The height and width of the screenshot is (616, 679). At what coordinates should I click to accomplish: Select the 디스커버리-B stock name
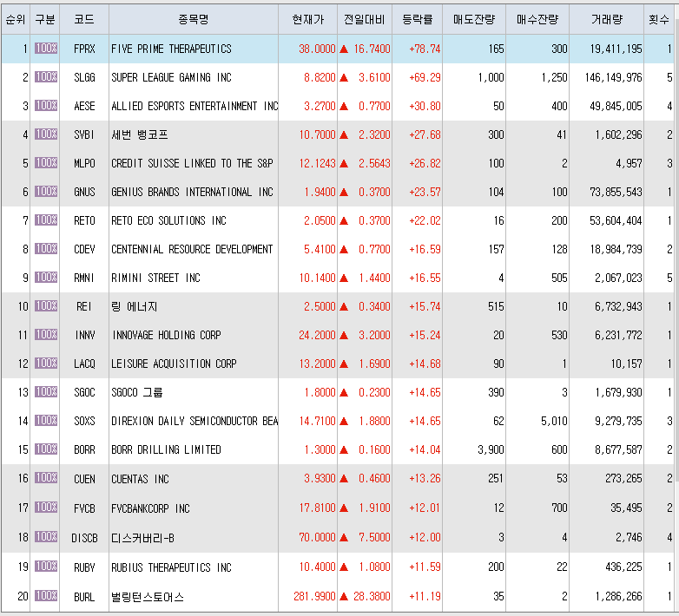143,538
